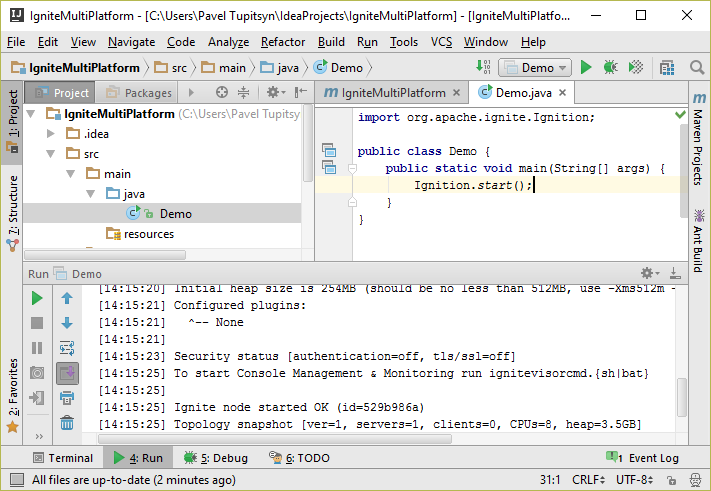Open the Demo run configuration dropdown
The width and height of the screenshot is (711, 491).
point(535,68)
